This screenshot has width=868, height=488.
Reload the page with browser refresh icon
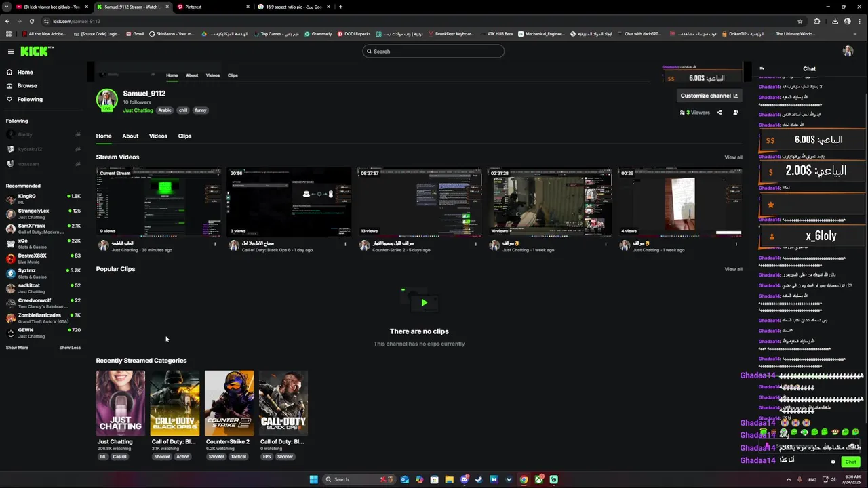32,21
